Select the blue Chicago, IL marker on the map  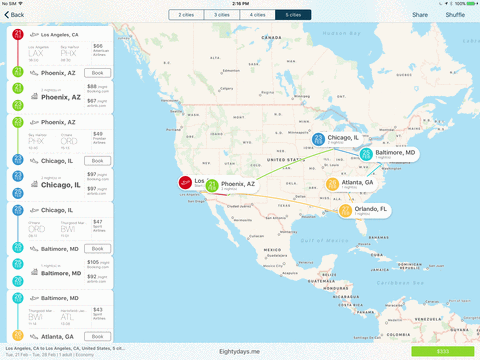pyautogui.click(x=318, y=139)
